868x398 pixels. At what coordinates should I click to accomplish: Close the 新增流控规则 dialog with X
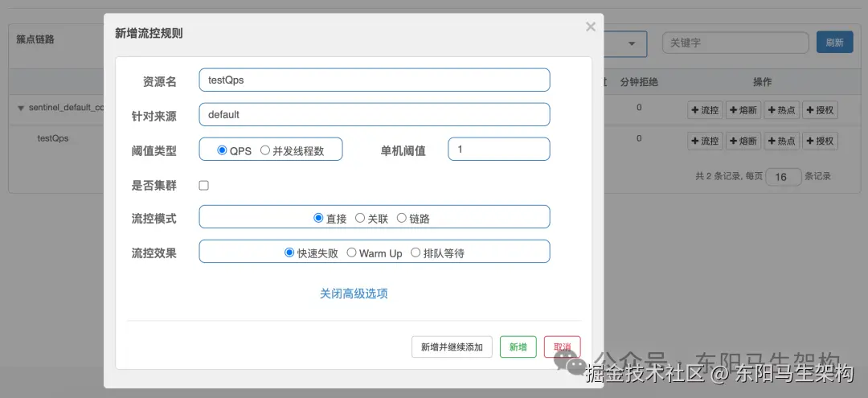pos(591,27)
